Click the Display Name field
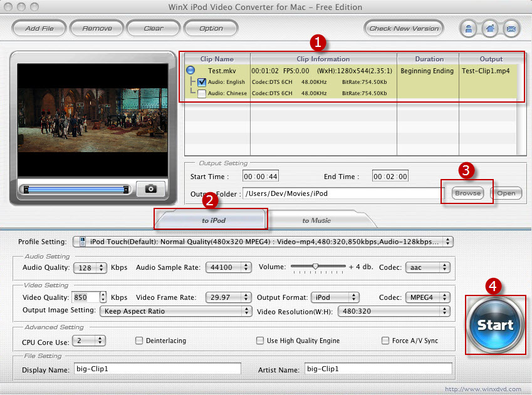 157,369
